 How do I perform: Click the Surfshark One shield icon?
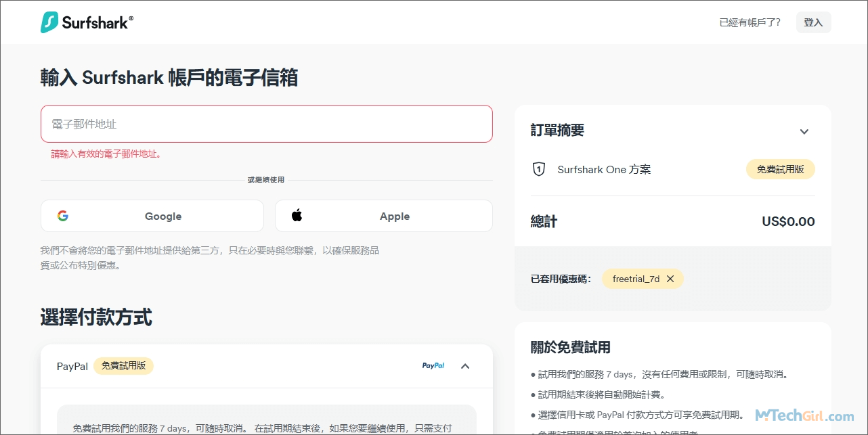(538, 169)
